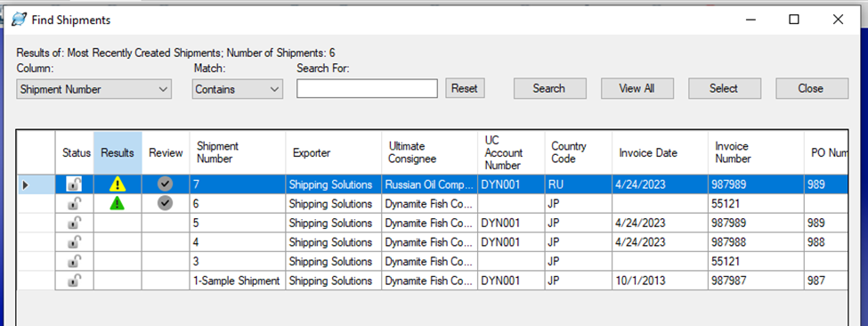Screen dimensions: 868x326
Task: Click the review checkmark icon for shipment 7
Action: 165,184
